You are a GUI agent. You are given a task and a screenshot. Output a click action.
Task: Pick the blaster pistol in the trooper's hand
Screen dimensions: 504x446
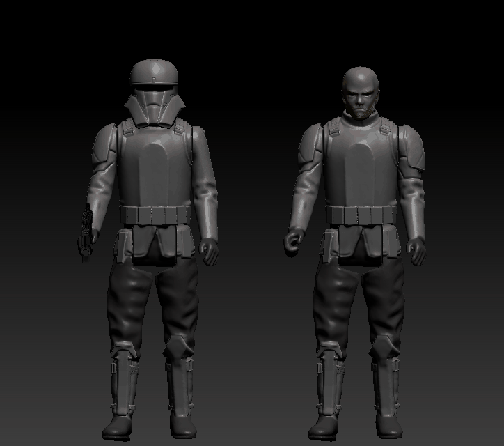click(86, 231)
